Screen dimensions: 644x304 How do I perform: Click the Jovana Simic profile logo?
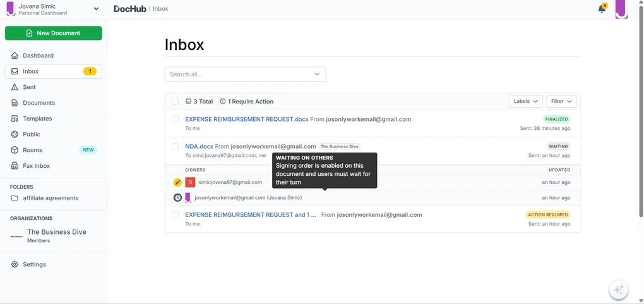[11, 9]
